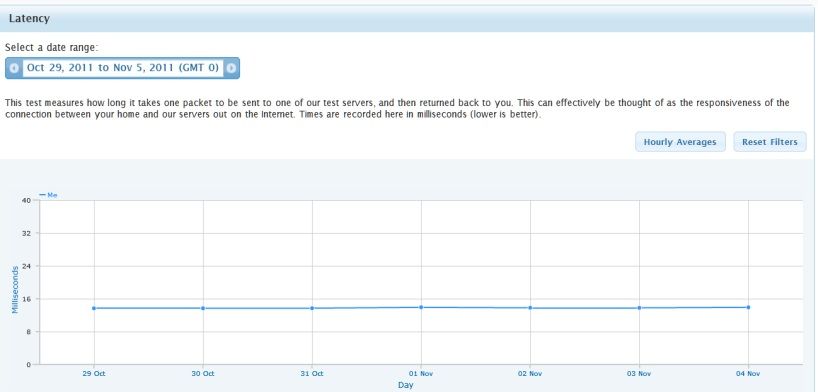The width and height of the screenshot is (818, 392).
Task: Click the Latency panel header
Action: pyautogui.click(x=407, y=19)
